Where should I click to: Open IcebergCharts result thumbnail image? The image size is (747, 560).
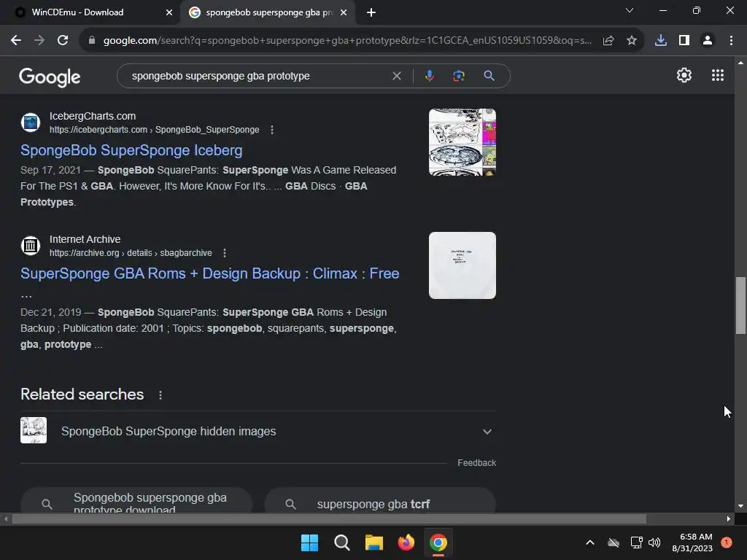pos(462,142)
